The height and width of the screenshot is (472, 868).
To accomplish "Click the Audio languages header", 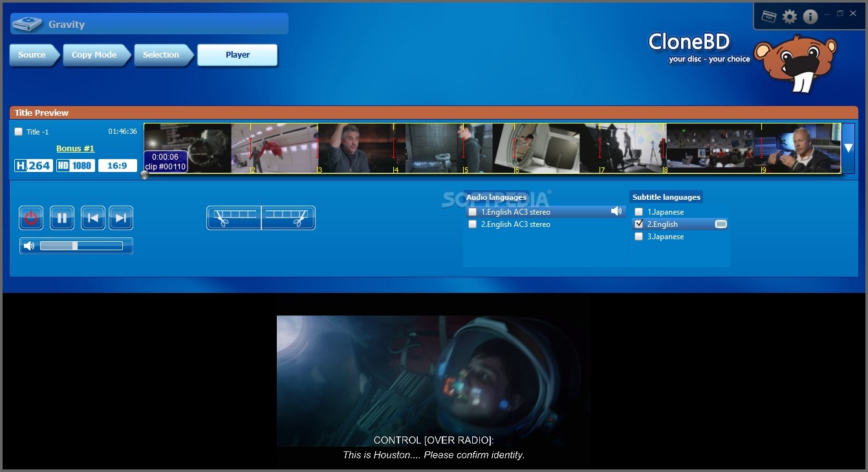I will [497, 197].
